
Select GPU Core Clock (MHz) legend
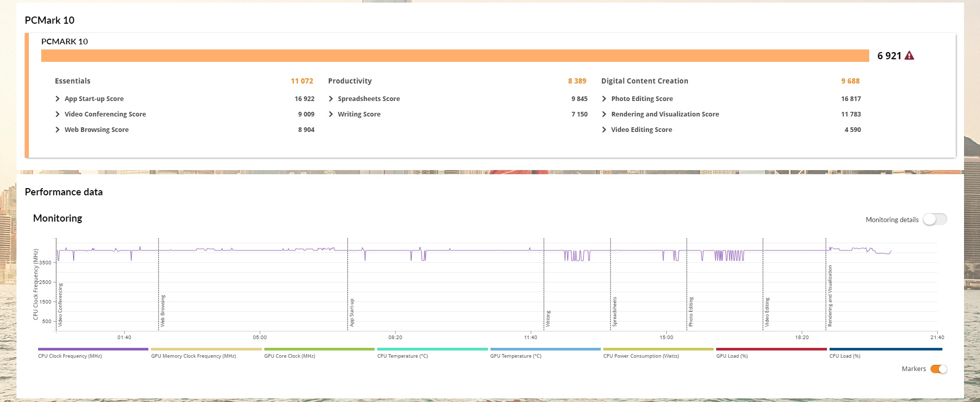pos(319,353)
